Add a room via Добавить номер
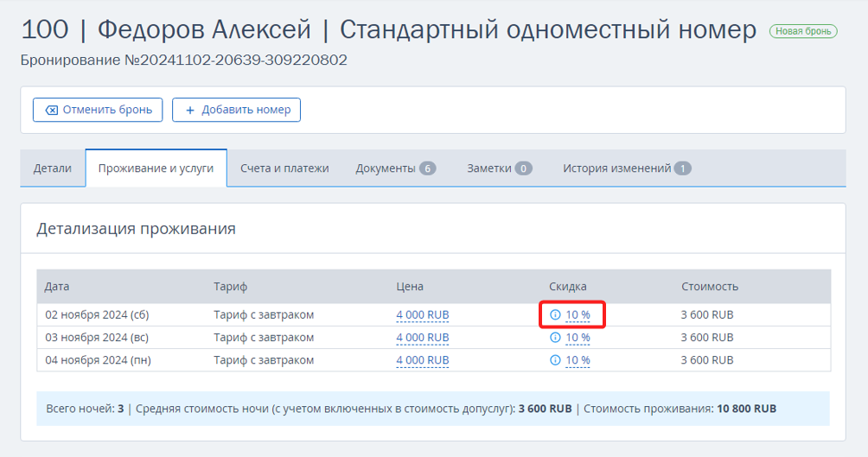 tap(236, 110)
